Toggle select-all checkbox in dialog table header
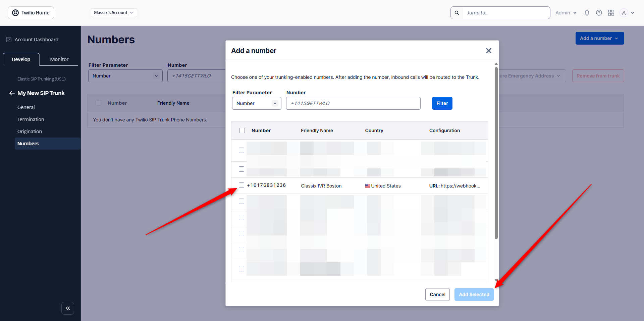The height and width of the screenshot is (321, 644). 242,130
